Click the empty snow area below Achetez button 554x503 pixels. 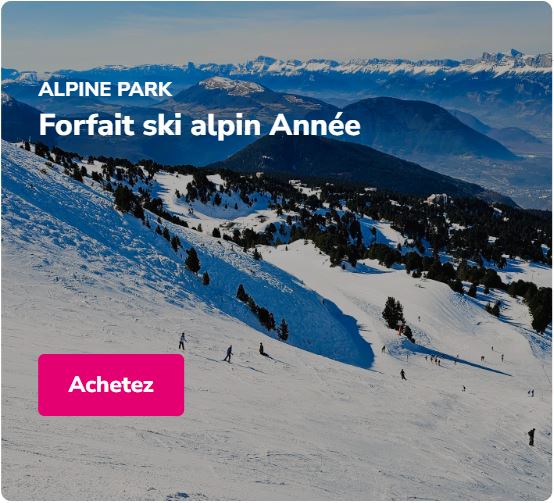pos(111,456)
